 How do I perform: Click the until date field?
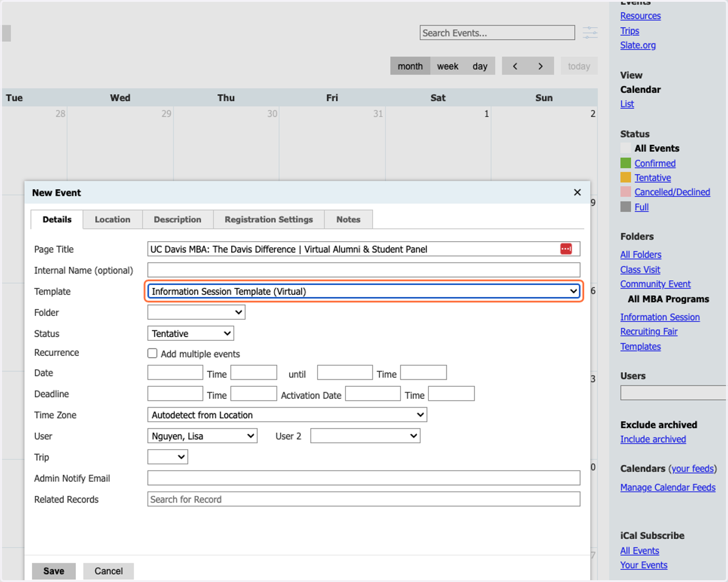click(345, 372)
